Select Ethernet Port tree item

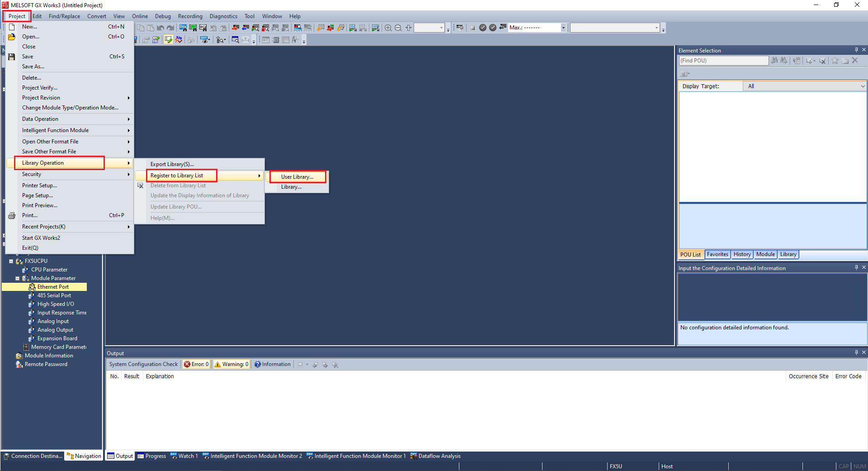pyautogui.click(x=53, y=287)
